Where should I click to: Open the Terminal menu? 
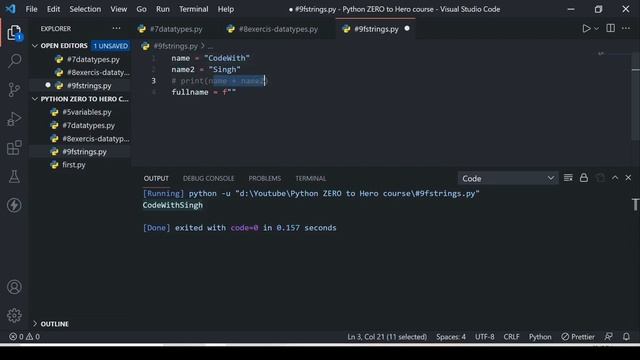pyautogui.click(x=193, y=9)
